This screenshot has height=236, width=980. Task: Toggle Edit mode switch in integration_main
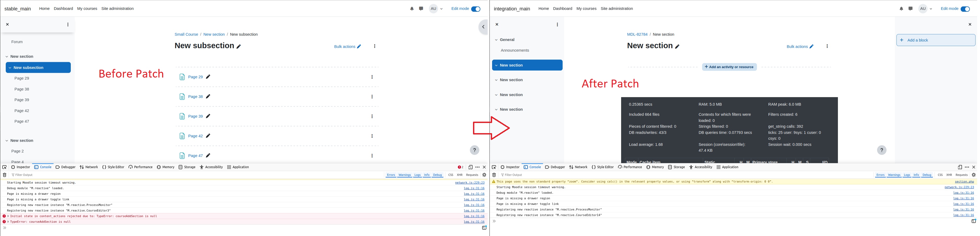coord(965,9)
